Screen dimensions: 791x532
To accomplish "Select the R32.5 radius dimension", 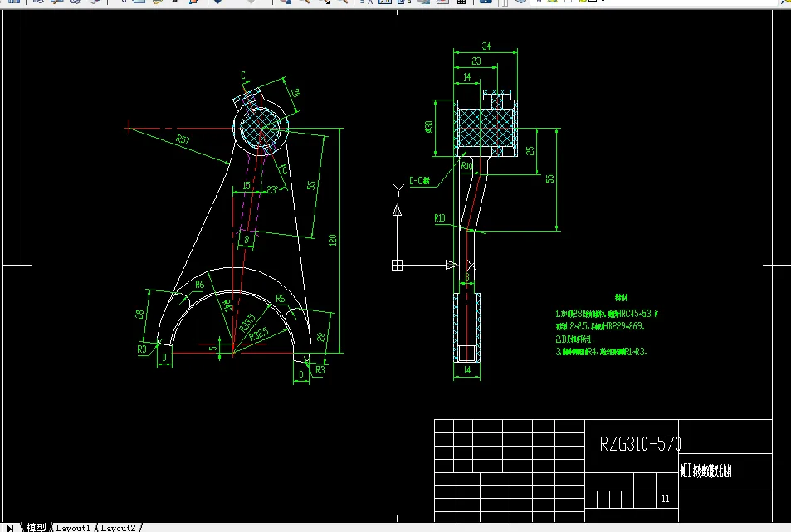I will point(258,334).
